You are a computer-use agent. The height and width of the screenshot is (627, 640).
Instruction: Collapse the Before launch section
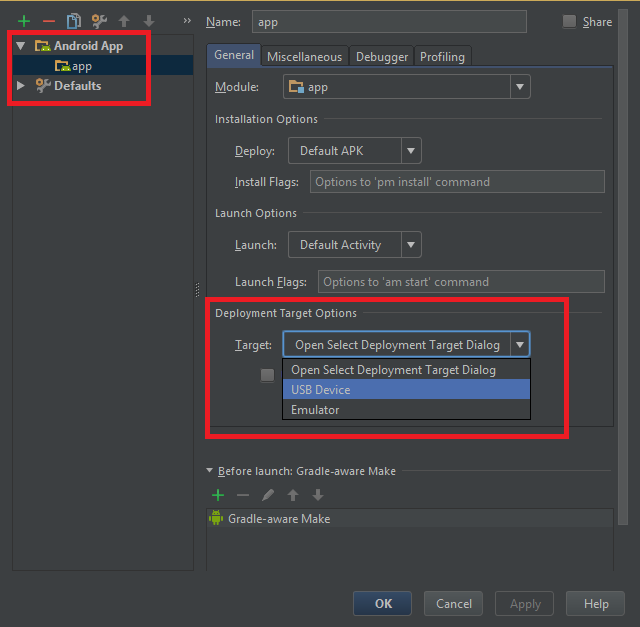(x=209, y=470)
